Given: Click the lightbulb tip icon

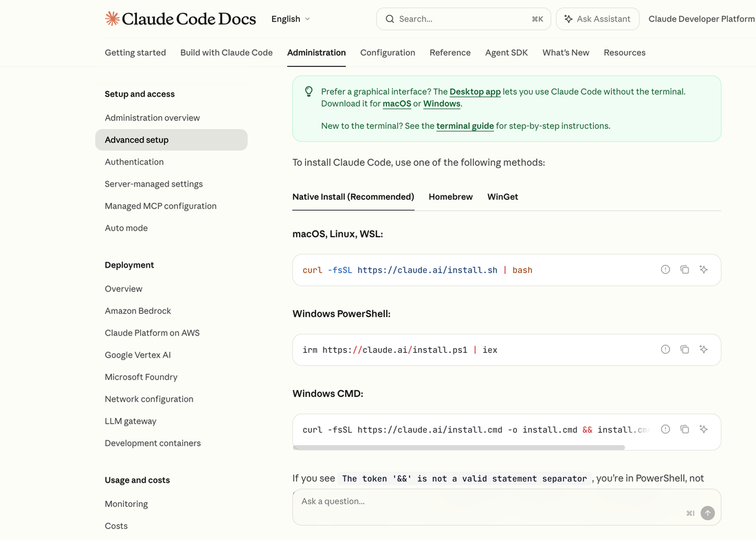Looking at the screenshot, I should click(x=309, y=91).
